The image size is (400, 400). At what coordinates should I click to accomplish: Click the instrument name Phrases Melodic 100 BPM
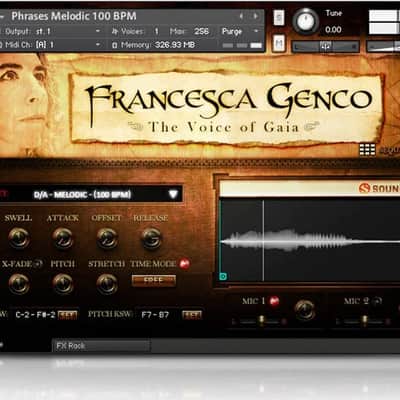(74, 16)
